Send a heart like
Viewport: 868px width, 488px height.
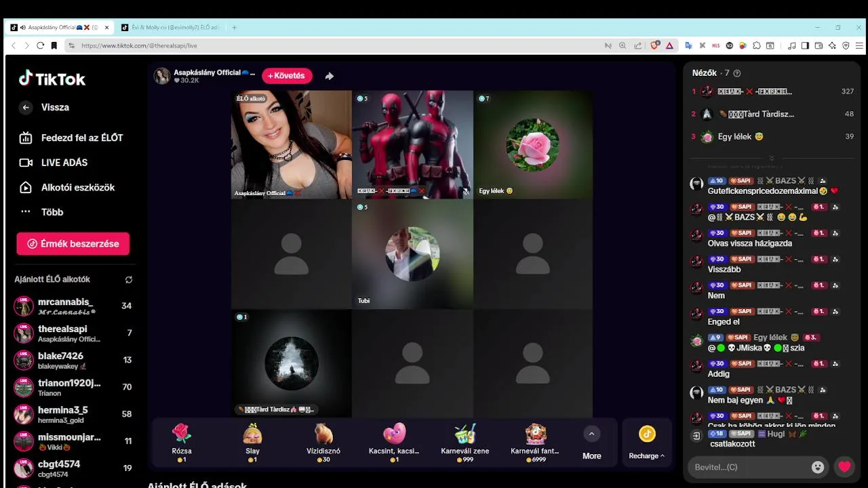tap(844, 467)
